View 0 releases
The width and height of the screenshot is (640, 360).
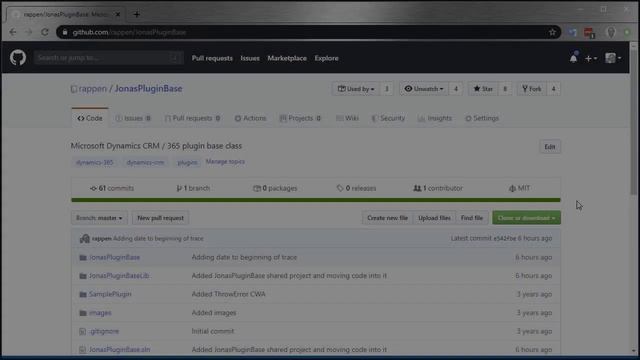coord(357,189)
